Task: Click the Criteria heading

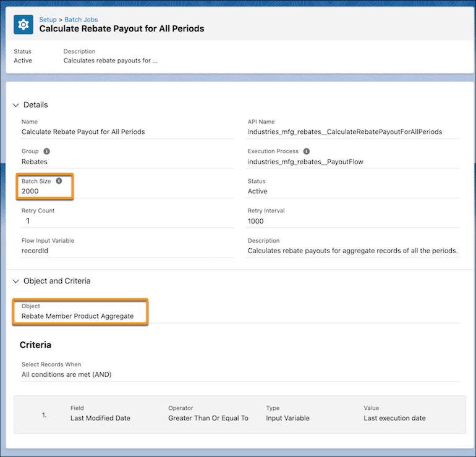Action: tap(35, 345)
